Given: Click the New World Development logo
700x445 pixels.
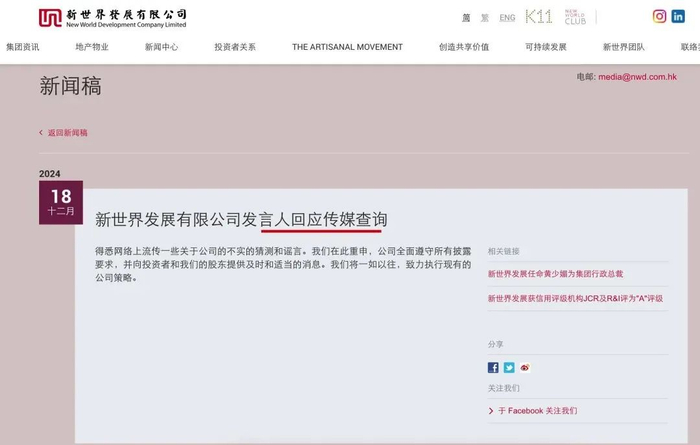Looking at the screenshot, I should (112, 18).
